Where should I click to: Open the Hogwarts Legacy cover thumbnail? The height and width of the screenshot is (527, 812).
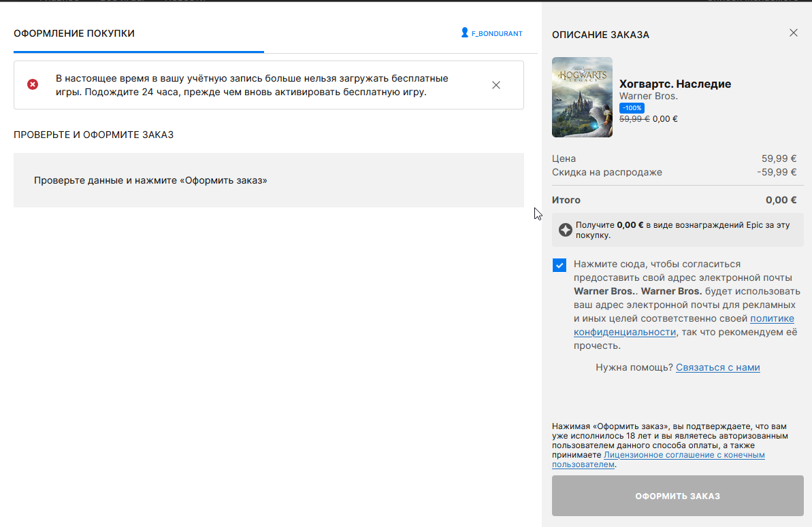[x=582, y=97]
